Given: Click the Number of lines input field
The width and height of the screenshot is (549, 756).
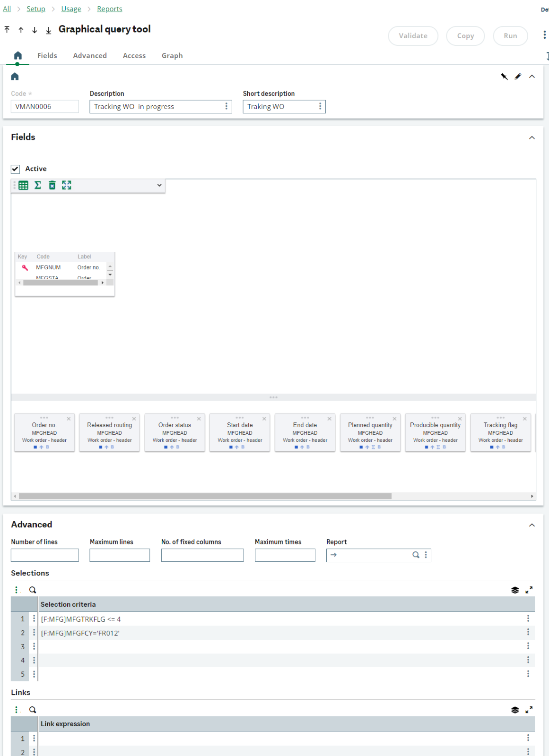Looking at the screenshot, I should tap(45, 555).
